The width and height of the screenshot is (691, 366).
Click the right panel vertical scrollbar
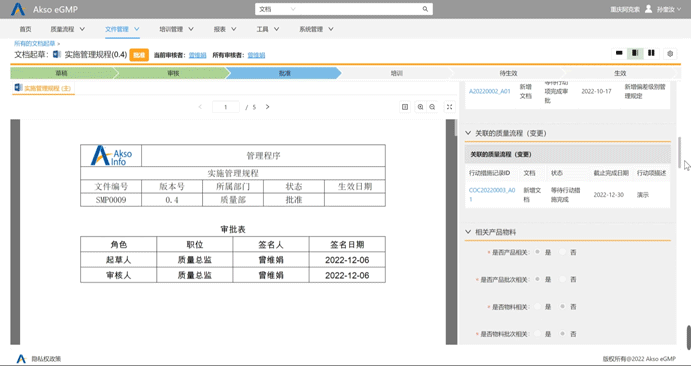[x=680, y=151]
